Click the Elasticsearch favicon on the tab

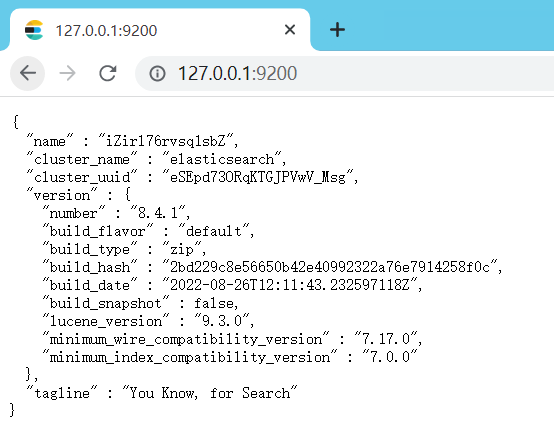(34, 30)
